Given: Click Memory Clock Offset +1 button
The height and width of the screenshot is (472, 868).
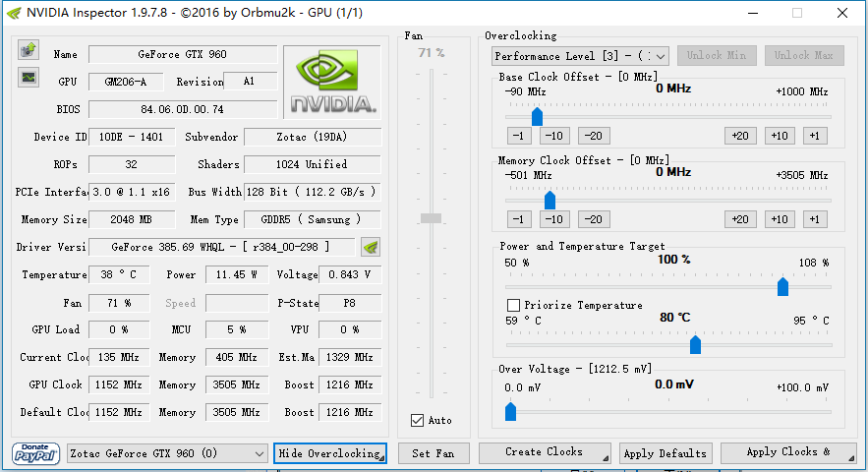Looking at the screenshot, I should [x=815, y=219].
